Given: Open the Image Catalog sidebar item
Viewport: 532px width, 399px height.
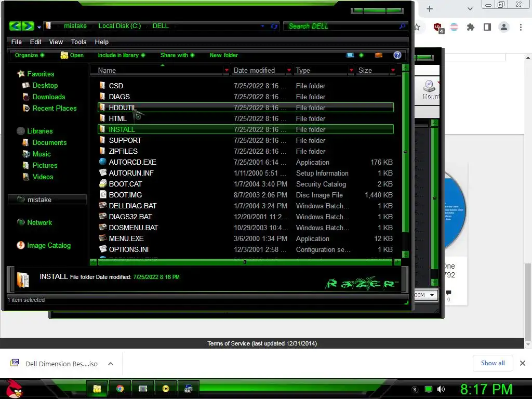Looking at the screenshot, I should (x=44, y=245).
